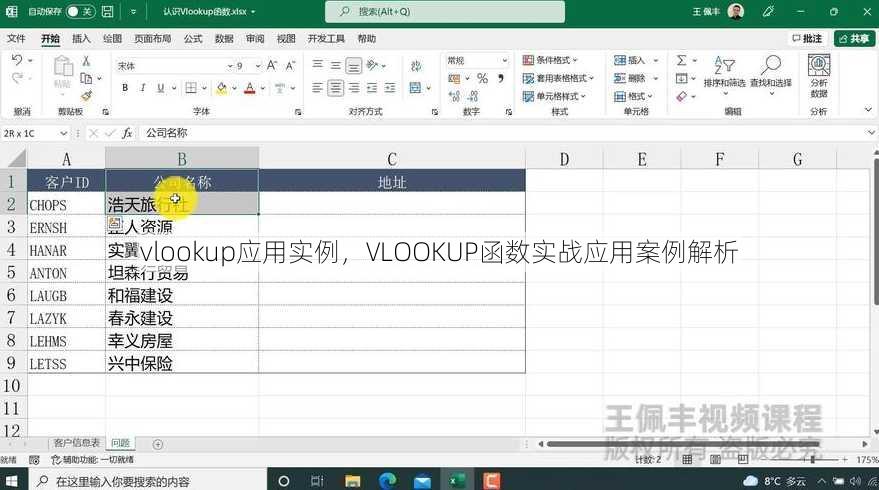Toggle the AutoSave switch

80,11
